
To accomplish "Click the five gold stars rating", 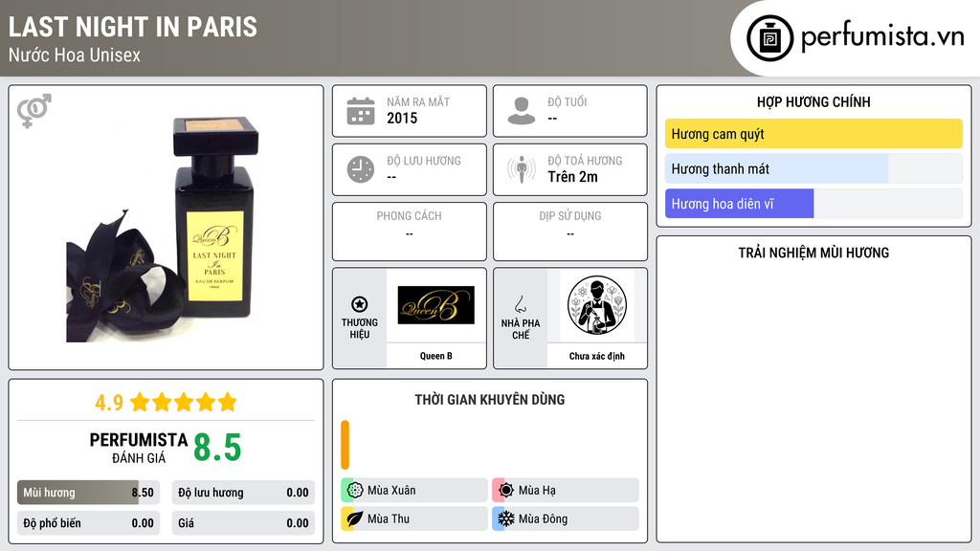I will tap(184, 402).
